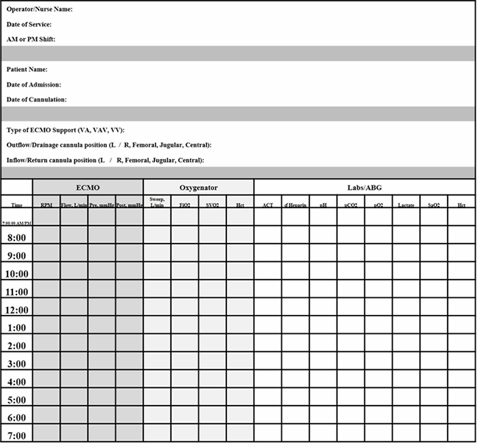Click the Outflow/Drainage cannula position line

[109, 145]
